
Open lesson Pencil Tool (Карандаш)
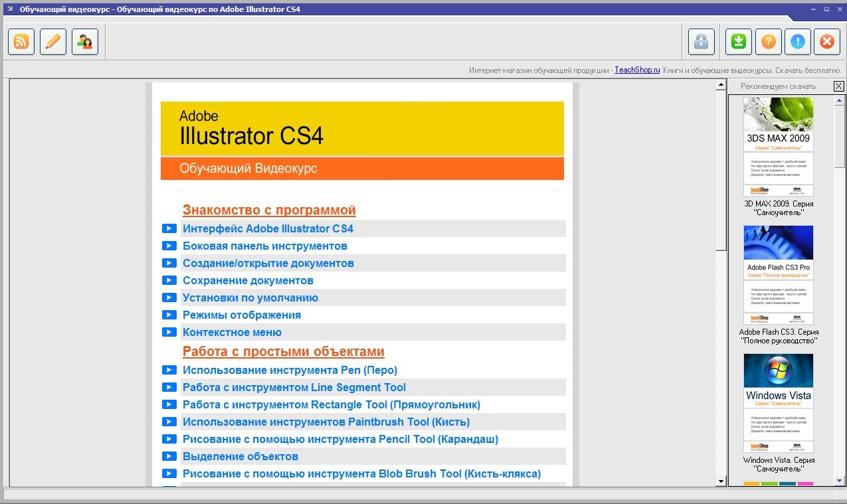point(341,439)
